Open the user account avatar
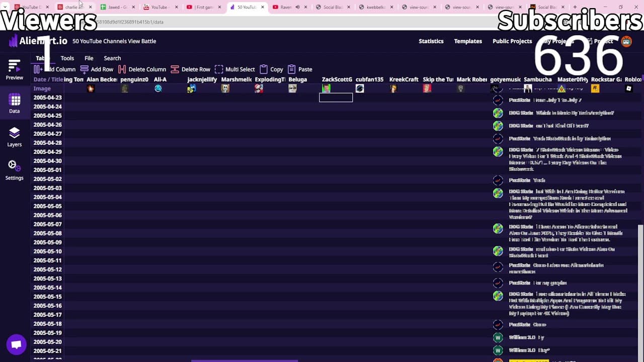The width and height of the screenshot is (644, 362). [626, 41]
